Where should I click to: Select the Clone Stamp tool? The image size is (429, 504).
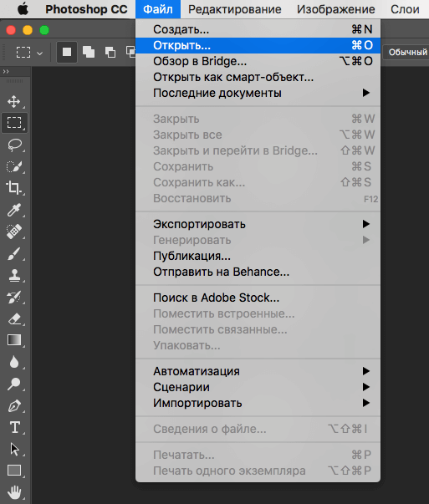[x=14, y=275]
